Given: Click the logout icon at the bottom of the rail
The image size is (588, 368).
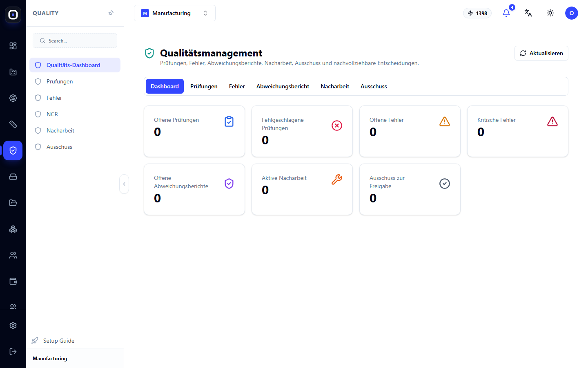Looking at the screenshot, I should pos(13,352).
